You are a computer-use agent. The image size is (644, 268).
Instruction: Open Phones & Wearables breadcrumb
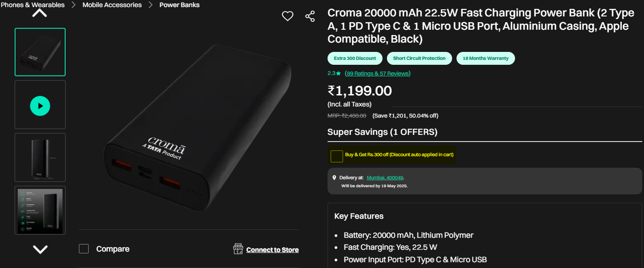(33, 5)
